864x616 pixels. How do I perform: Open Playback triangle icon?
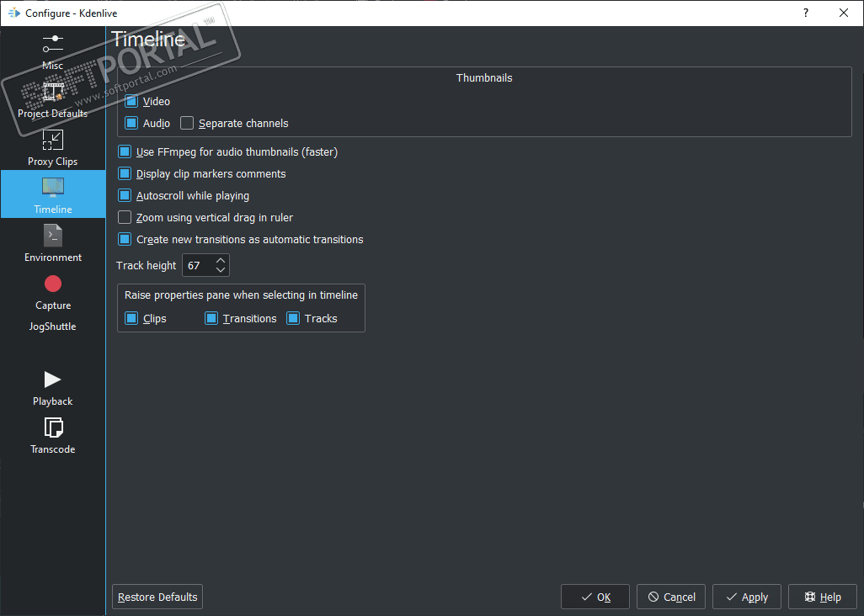(x=53, y=380)
